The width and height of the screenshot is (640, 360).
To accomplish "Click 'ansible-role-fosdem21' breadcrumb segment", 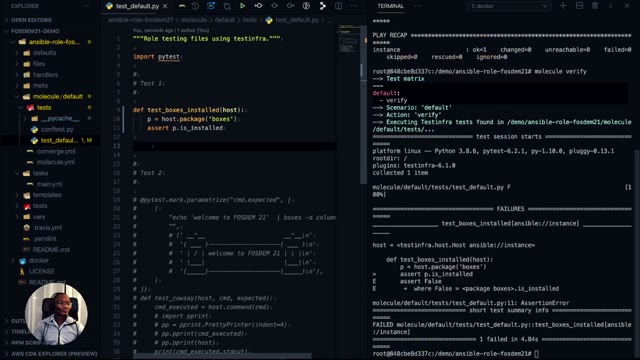I will 140,20.
